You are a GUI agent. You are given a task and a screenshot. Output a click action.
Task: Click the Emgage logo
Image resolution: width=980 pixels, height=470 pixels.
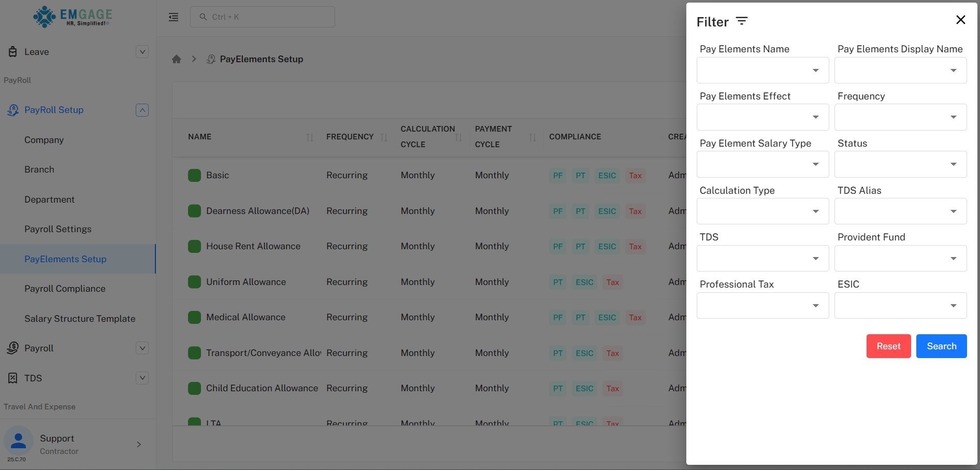point(73,17)
